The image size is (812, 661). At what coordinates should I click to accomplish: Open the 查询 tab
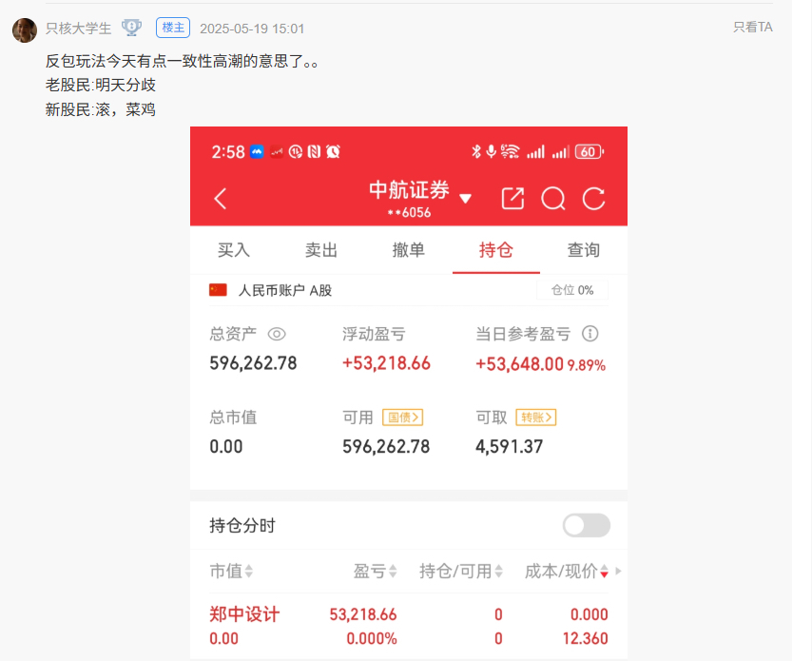pos(584,250)
